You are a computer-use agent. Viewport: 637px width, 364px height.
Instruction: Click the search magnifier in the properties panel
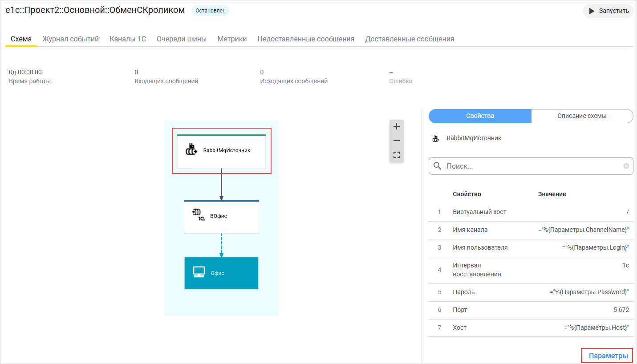click(x=437, y=166)
